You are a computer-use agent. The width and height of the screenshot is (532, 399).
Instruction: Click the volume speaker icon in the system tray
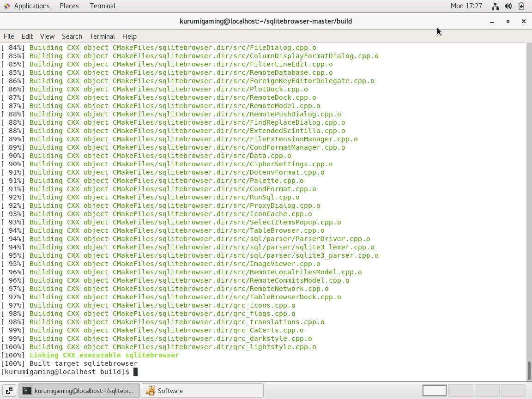[508, 6]
